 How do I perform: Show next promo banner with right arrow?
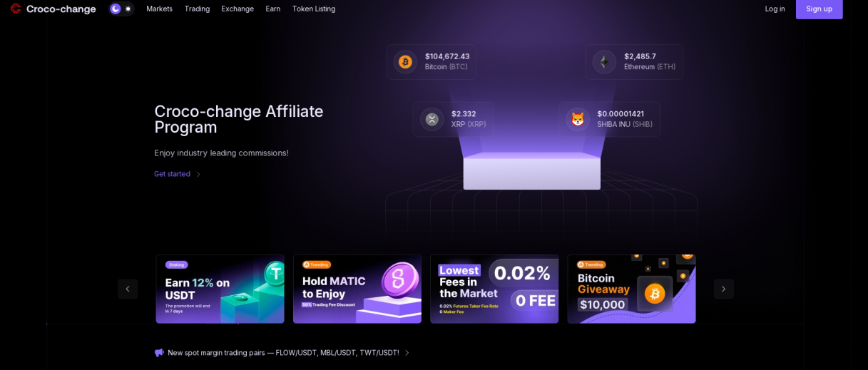tap(723, 289)
